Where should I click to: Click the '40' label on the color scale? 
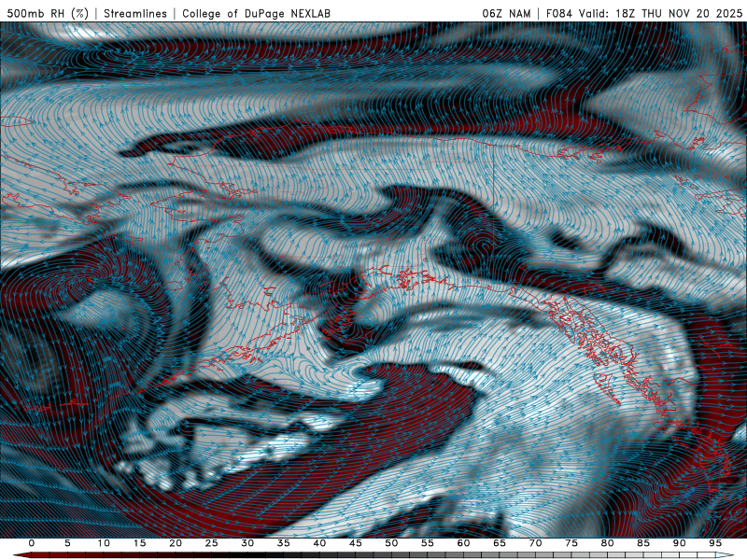click(319, 543)
